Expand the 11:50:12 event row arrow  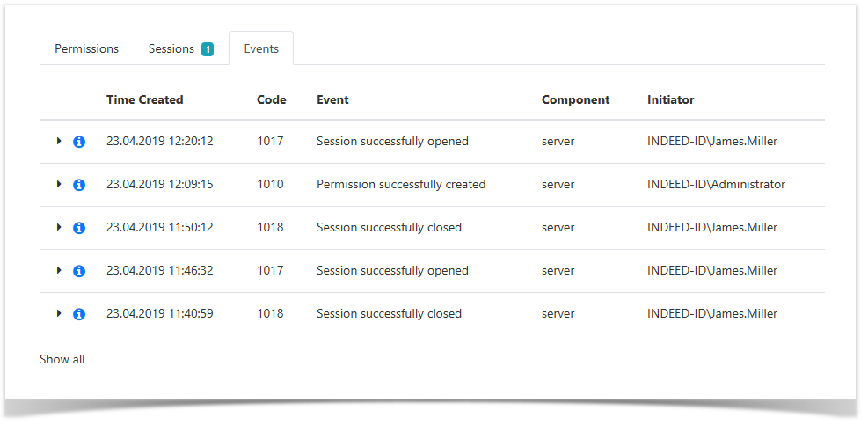[59, 227]
